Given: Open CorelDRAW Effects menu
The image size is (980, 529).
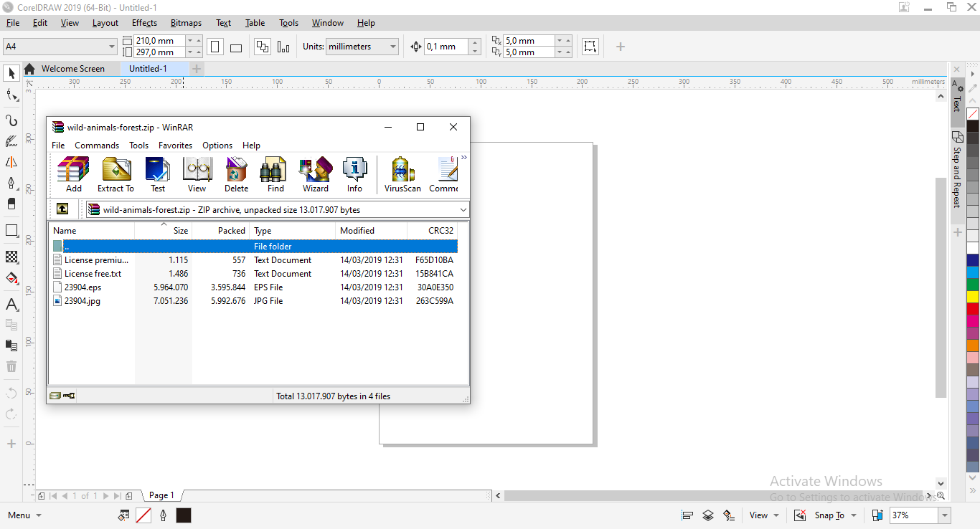Looking at the screenshot, I should tap(144, 23).
